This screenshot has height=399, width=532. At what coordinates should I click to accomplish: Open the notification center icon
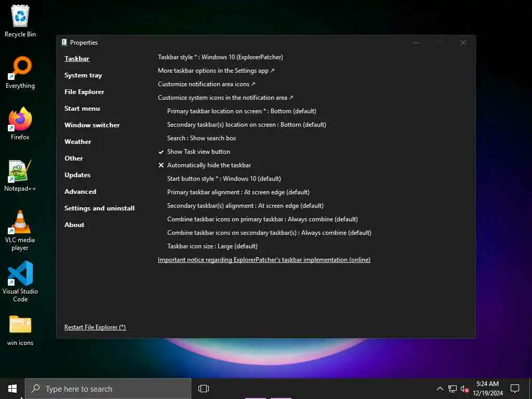tap(515, 389)
